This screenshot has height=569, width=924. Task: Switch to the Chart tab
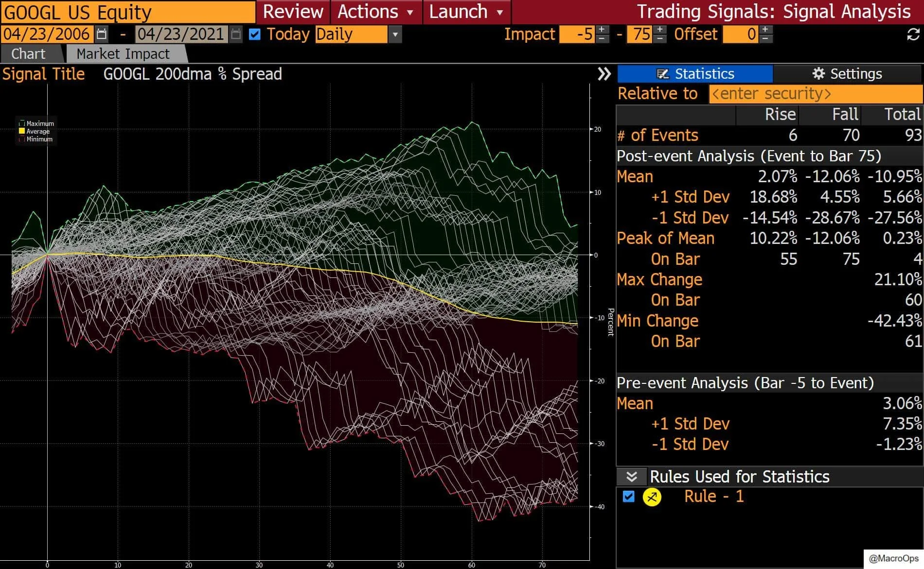click(x=28, y=54)
